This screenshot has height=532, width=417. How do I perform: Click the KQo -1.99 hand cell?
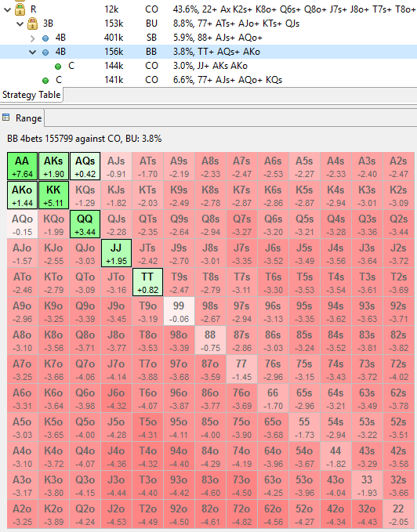click(53, 224)
